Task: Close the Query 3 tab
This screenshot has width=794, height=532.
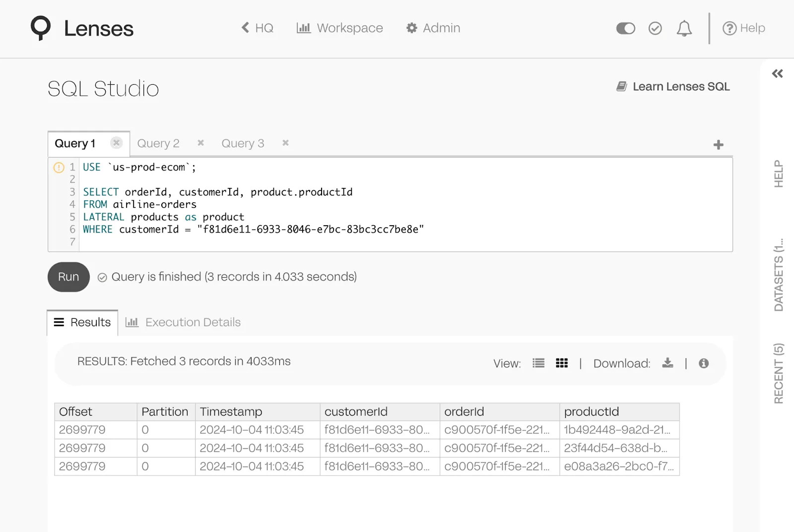Action: click(x=285, y=143)
